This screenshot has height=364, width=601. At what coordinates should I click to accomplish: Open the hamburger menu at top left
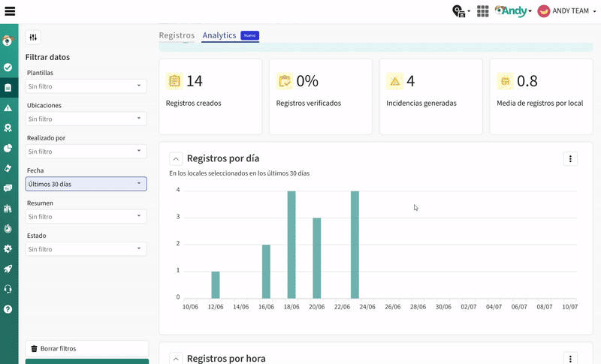click(10, 11)
